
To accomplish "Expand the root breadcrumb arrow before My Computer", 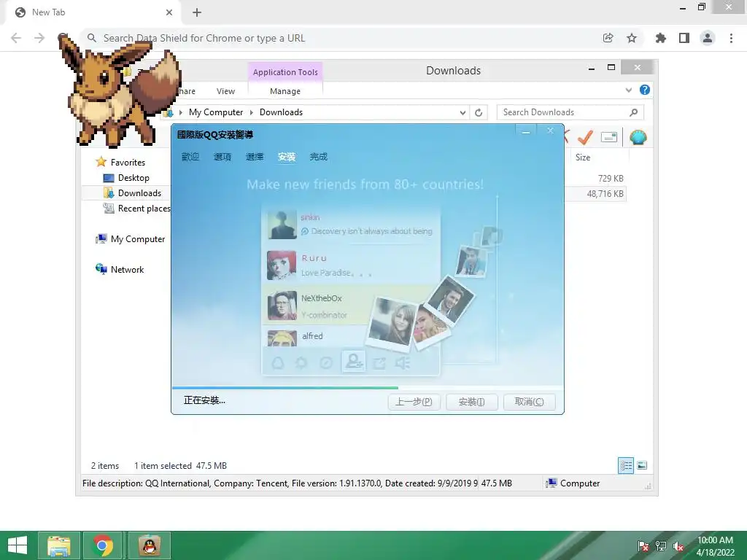I will click(181, 112).
